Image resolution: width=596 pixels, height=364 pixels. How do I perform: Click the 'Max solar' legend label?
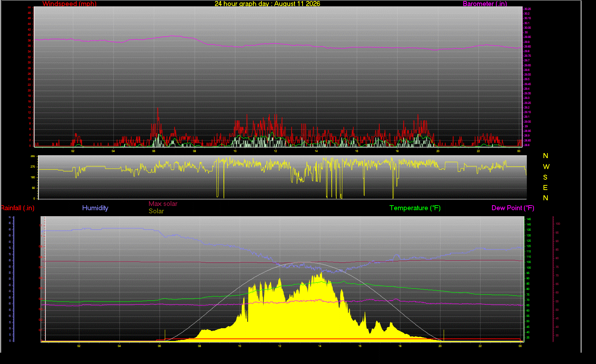(x=163, y=203)
